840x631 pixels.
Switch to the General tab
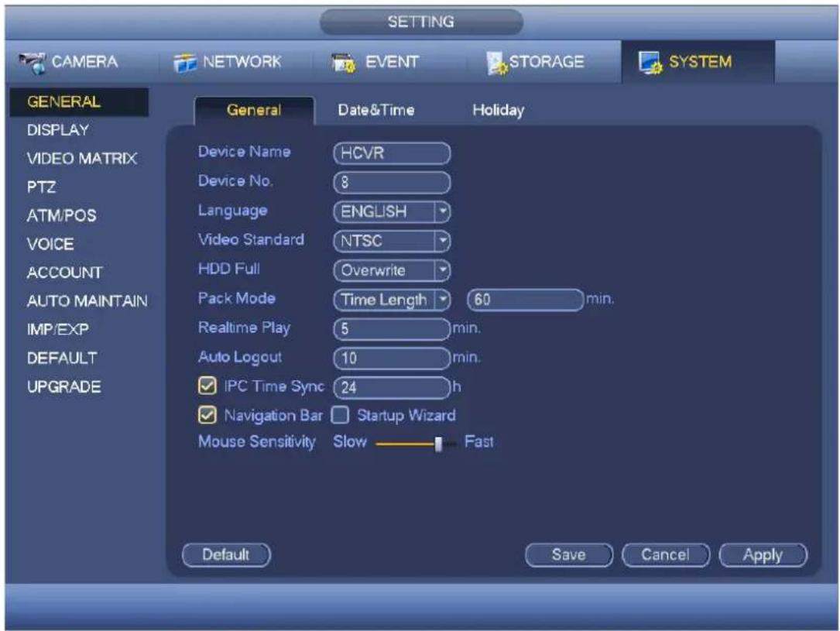pyautogui.click(x=254, y=111)
